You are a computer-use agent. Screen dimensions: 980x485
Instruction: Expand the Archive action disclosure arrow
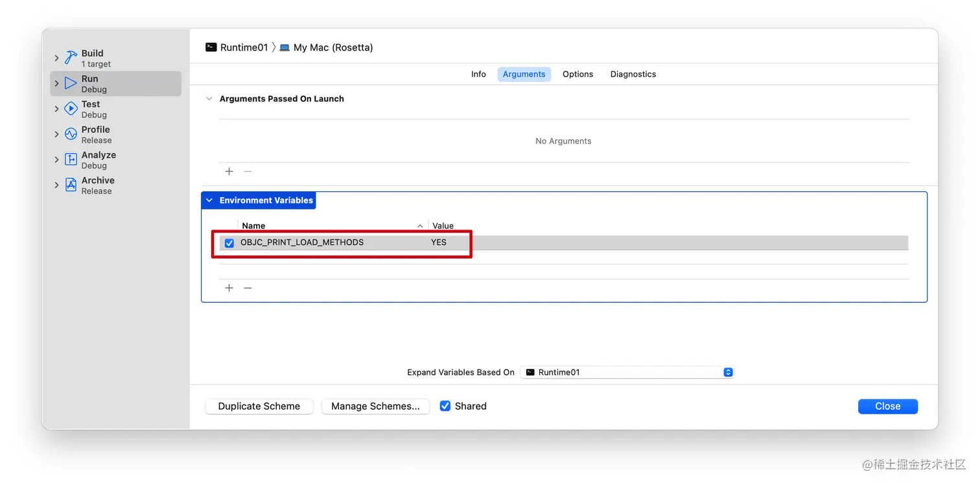pyautogui.click(x=57, y=185)
